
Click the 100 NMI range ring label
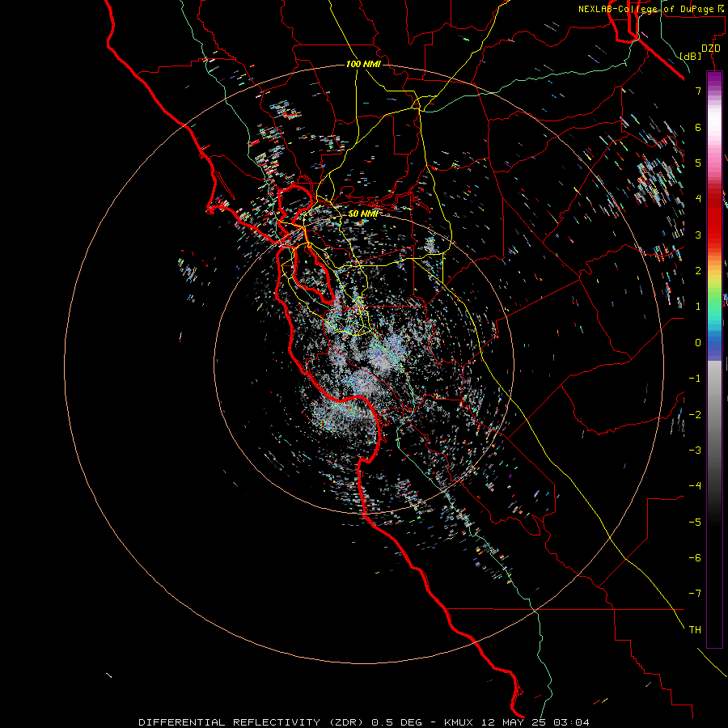point(363,64)
